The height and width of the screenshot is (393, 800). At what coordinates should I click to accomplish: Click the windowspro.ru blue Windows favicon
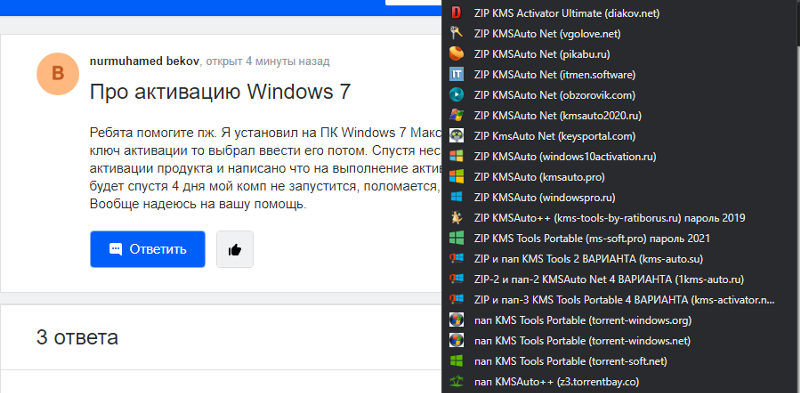coord(456,197)
